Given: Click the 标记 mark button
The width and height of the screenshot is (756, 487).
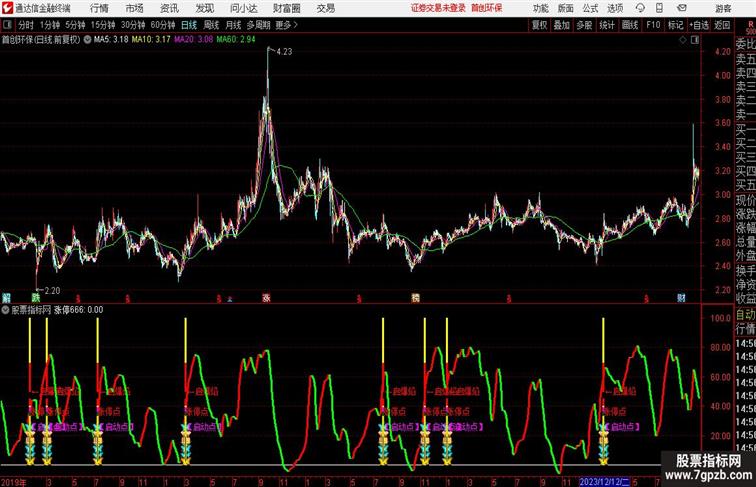Looking at the screenshot, I should (675, 25).
